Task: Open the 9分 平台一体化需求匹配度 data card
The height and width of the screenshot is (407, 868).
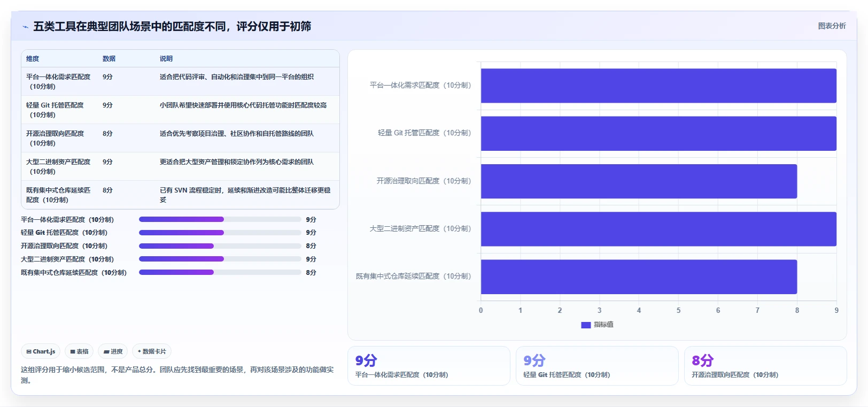Action: [429, 366]
